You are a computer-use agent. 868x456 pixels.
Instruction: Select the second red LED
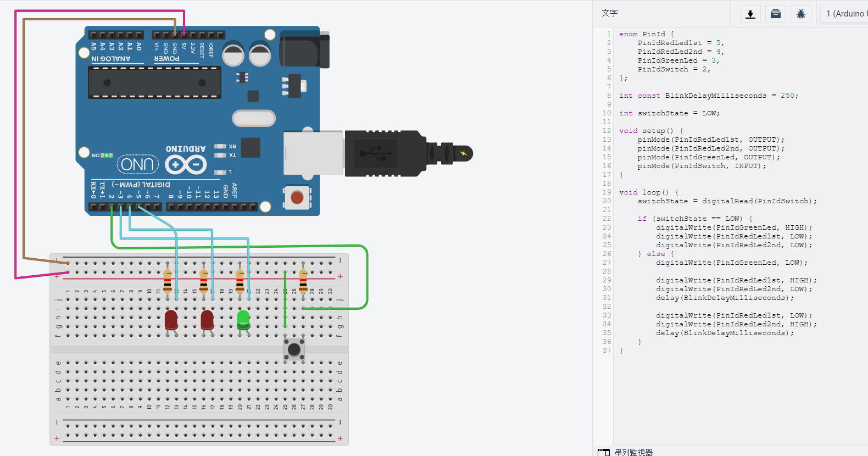207,320
